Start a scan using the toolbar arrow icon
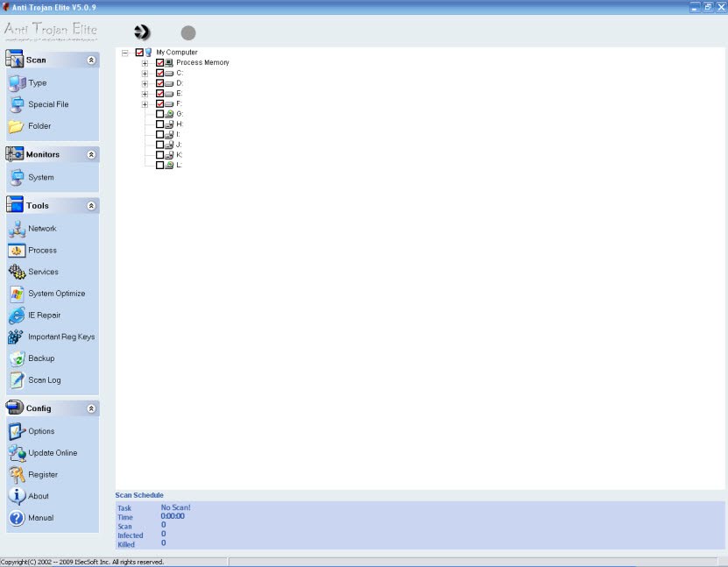 [x=141, y=32]
